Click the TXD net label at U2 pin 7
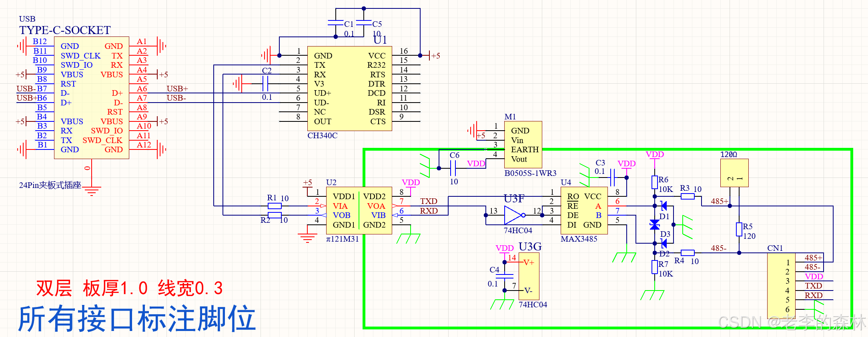This screenshot has height=337, width=868. (429, 201)
